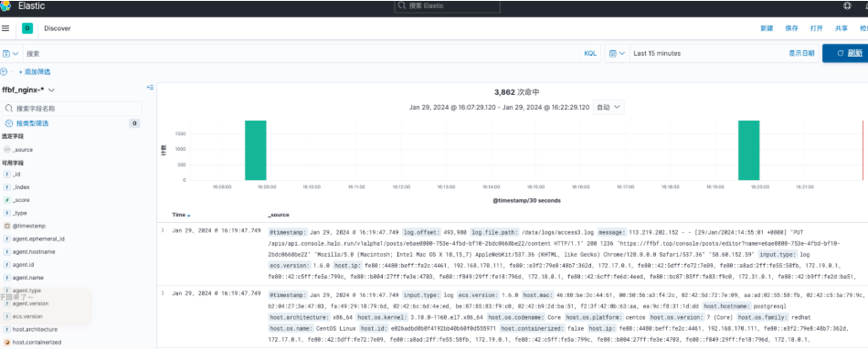Click the Elastic logo icon

5,6
